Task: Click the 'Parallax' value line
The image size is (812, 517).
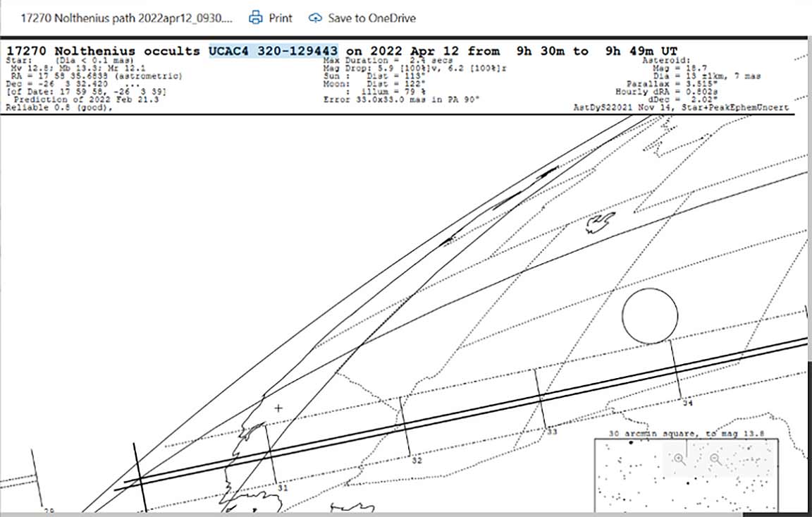Action: click(x=672, y=84)
